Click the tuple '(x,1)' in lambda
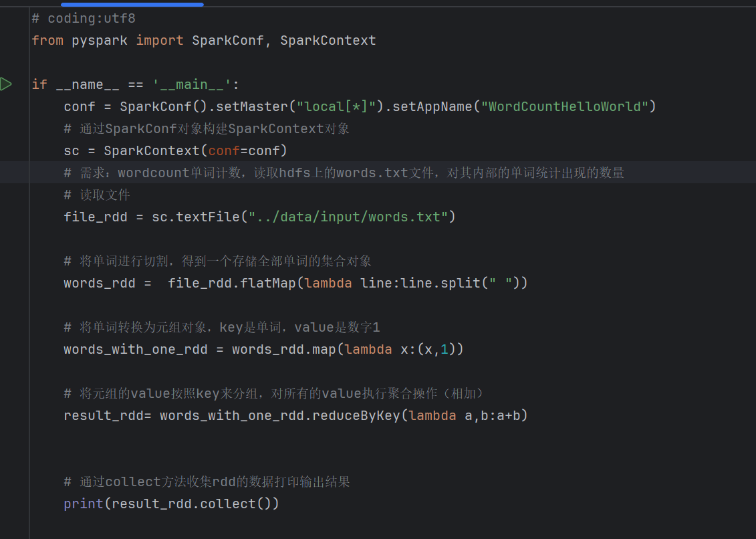 pos(436,349)
